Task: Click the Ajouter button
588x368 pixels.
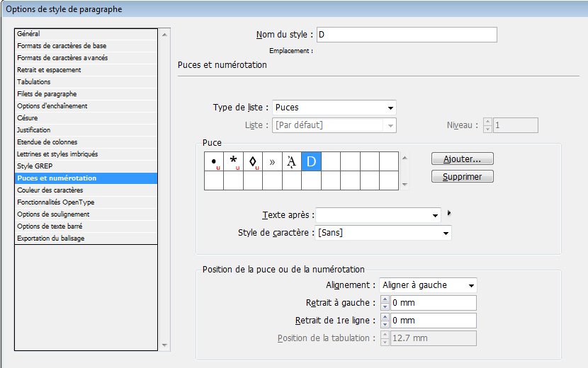Action: [x=462, y=159]
